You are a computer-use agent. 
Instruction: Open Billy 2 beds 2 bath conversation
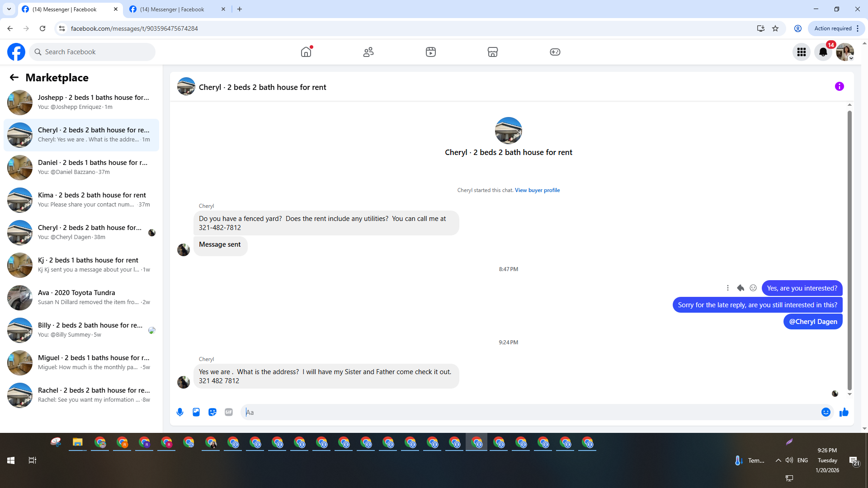tap(81, 330)
